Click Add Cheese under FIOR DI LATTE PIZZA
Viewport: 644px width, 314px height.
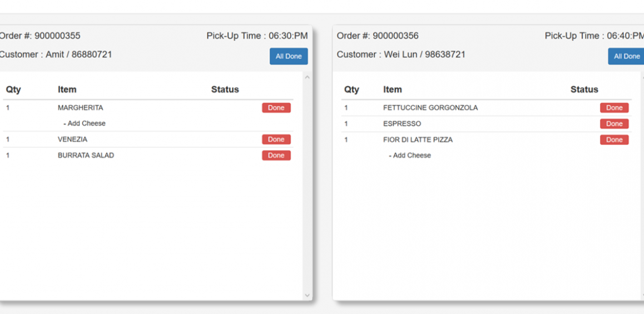pyautogui.click(x=411, y=156)
